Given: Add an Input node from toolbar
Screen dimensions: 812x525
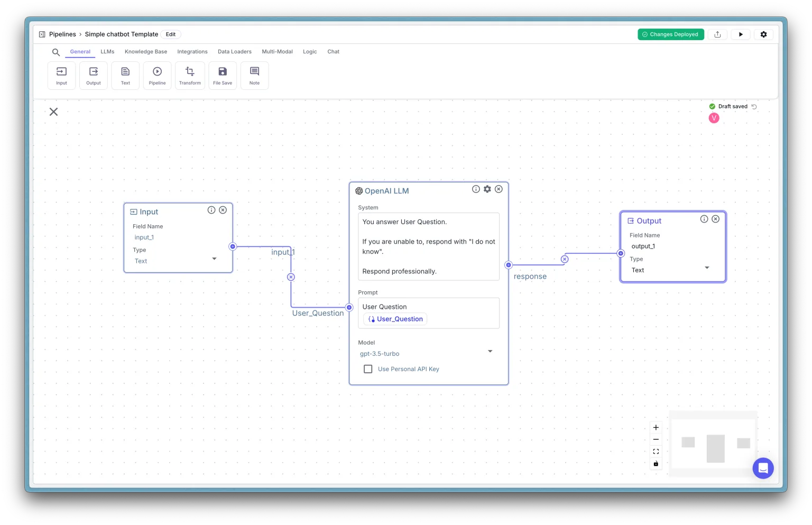Looking at the screenshot, I should (62, 76).
